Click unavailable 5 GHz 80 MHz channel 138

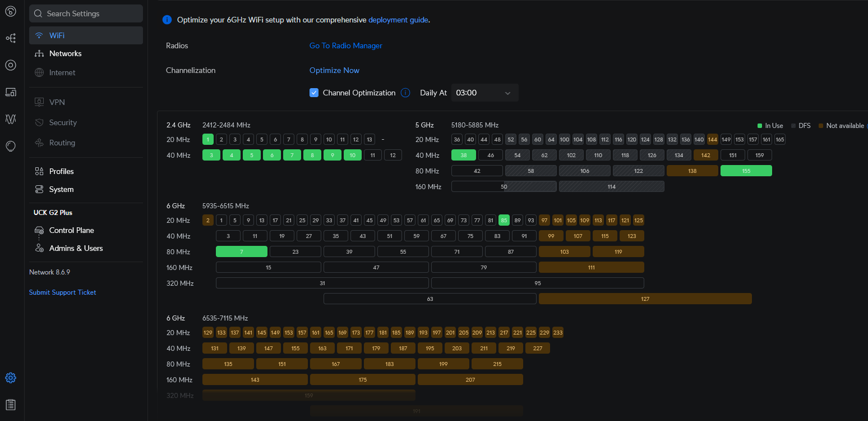point(692,171)
